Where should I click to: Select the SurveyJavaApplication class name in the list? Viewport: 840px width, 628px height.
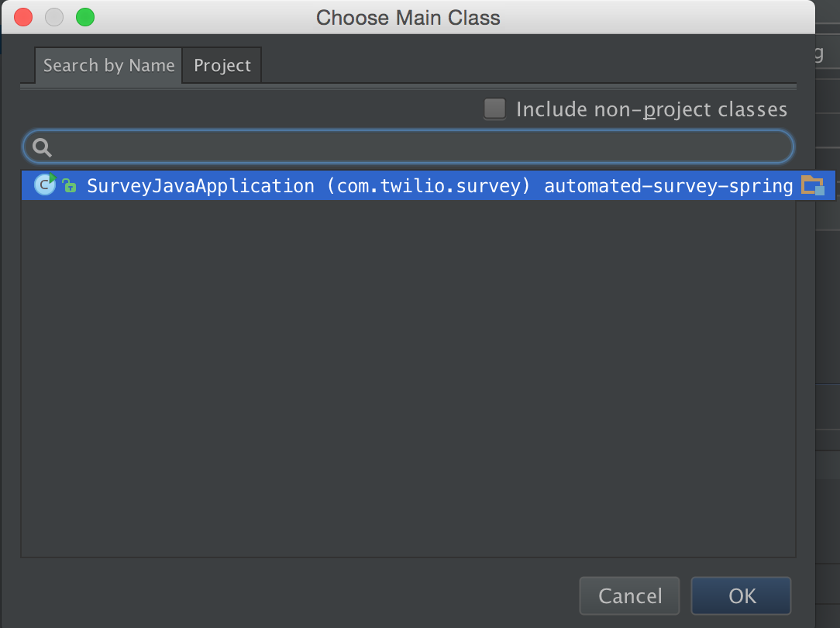coord(201,185)
